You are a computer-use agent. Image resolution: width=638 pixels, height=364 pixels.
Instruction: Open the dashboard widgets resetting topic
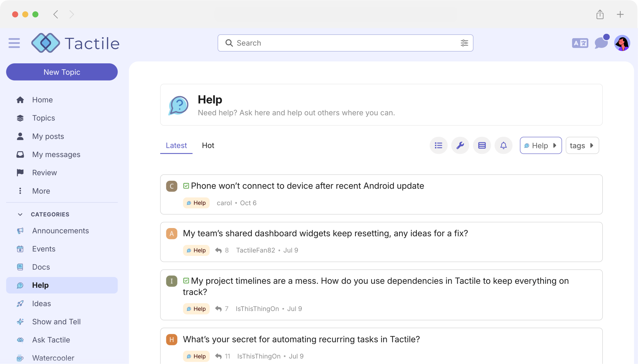(x=325, y=233)
